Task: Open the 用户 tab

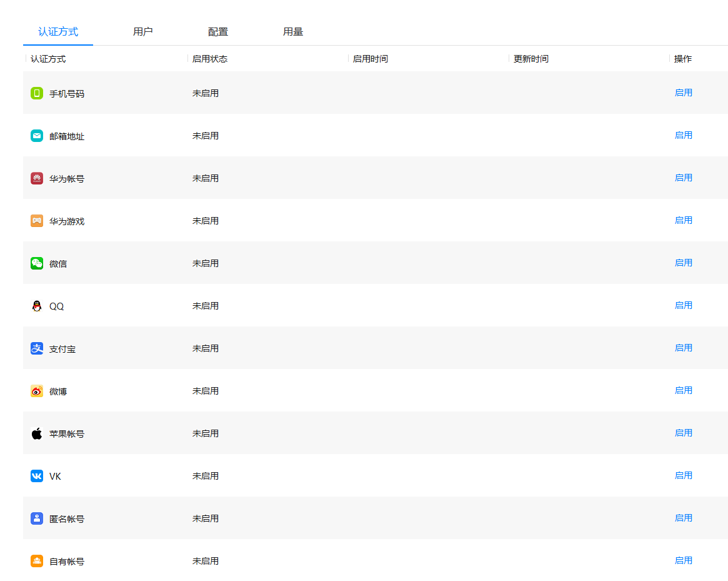Action: [x=142, y=32]
